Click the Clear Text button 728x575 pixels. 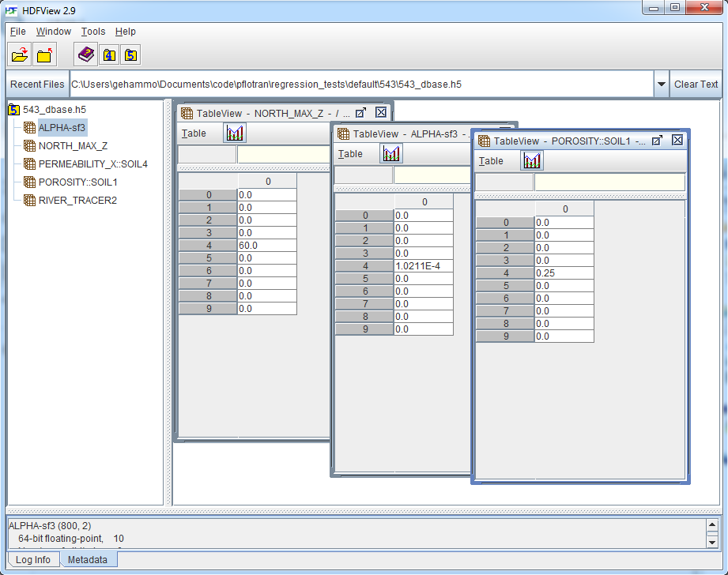(696, 85)
